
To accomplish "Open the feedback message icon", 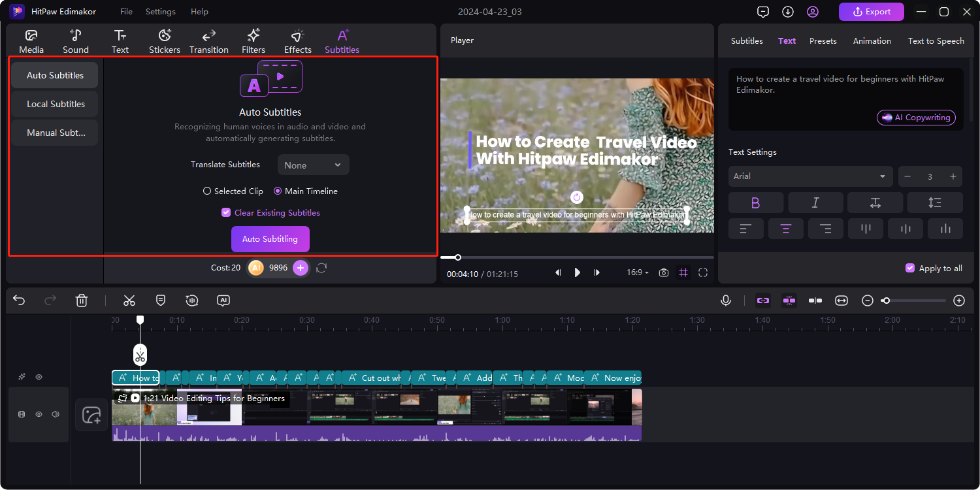I will pyautogui.click(x=763, y=12).
